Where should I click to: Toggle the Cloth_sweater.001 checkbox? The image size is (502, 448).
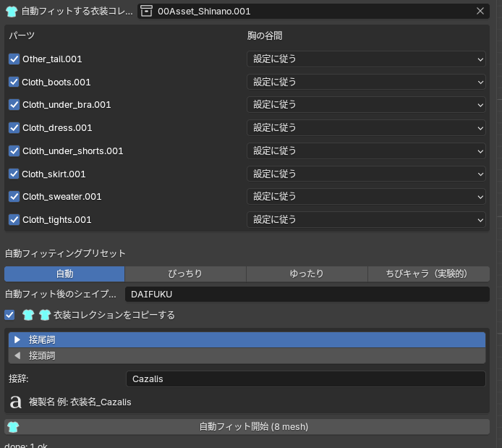[x=14, y=197]
